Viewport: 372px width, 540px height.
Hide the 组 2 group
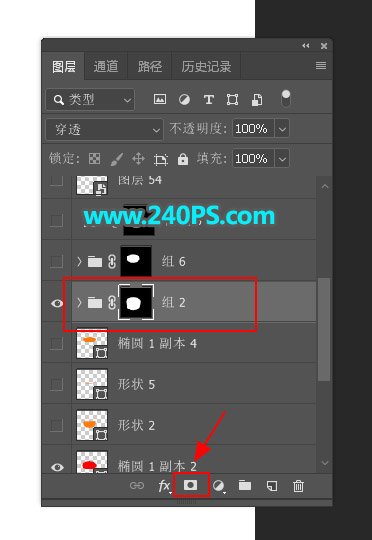coord(57,303)
